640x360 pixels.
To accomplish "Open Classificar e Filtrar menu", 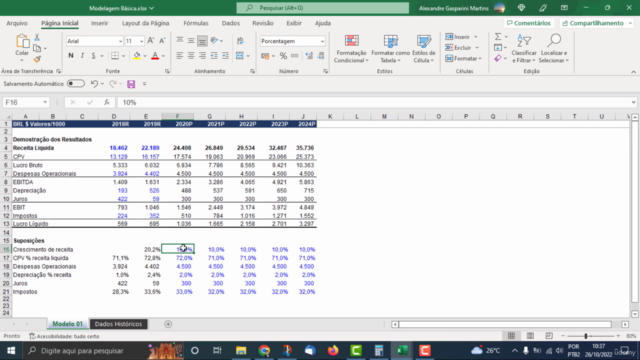I will (x=524, y=49).
